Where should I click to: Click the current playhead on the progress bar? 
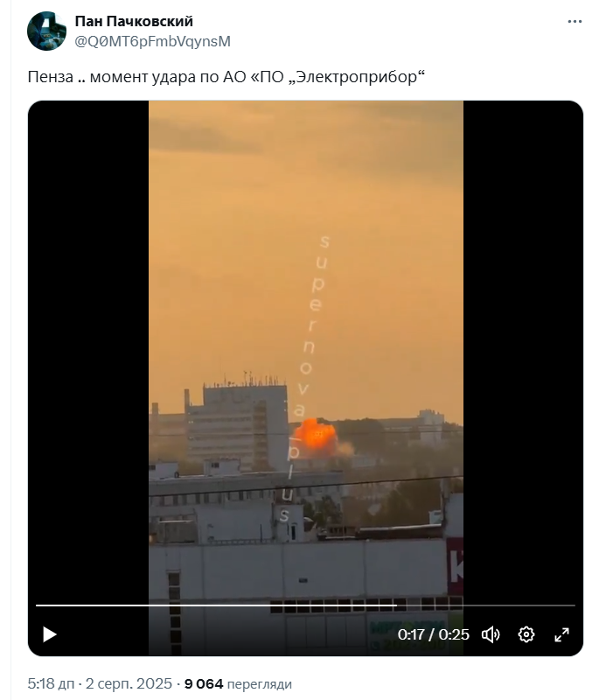click(396, 605)
